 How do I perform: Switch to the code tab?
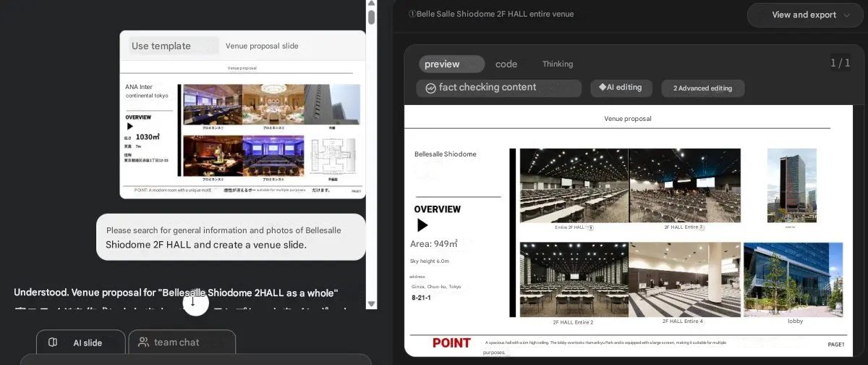[506, 64]
